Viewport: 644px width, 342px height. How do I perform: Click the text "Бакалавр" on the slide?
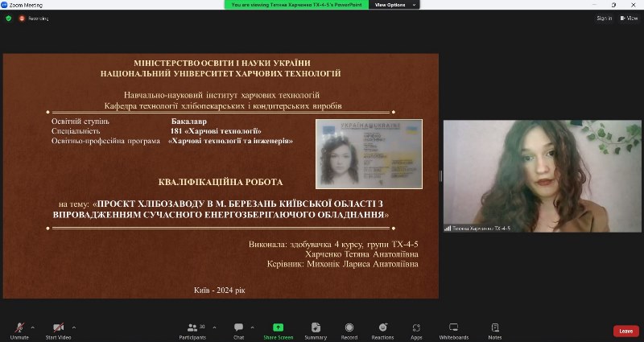click(x=189, y=122)
